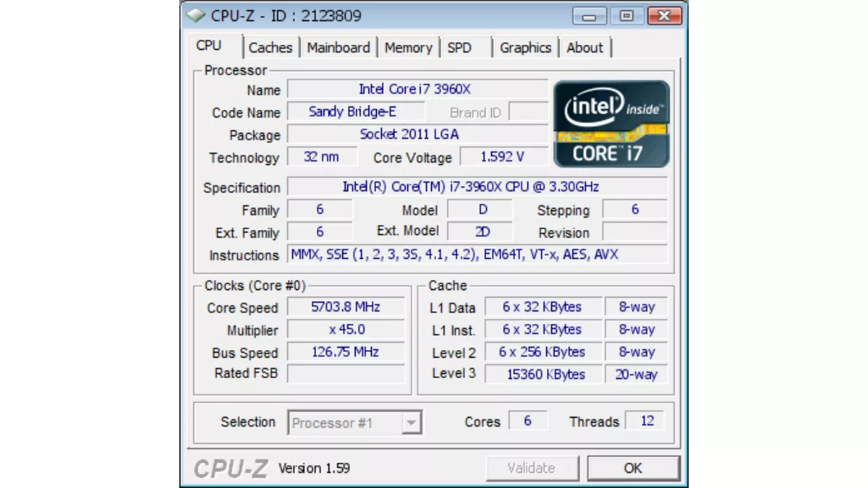The height and width of the screenshot is (488, 868).
Task: Switch to the Caches tab
Action: (x=271, y=48)
